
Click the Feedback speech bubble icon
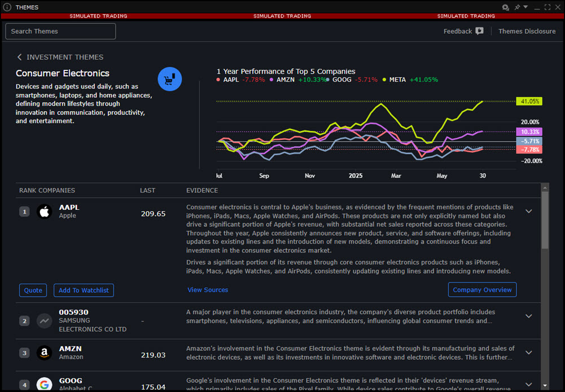click(x=479, y=31)
